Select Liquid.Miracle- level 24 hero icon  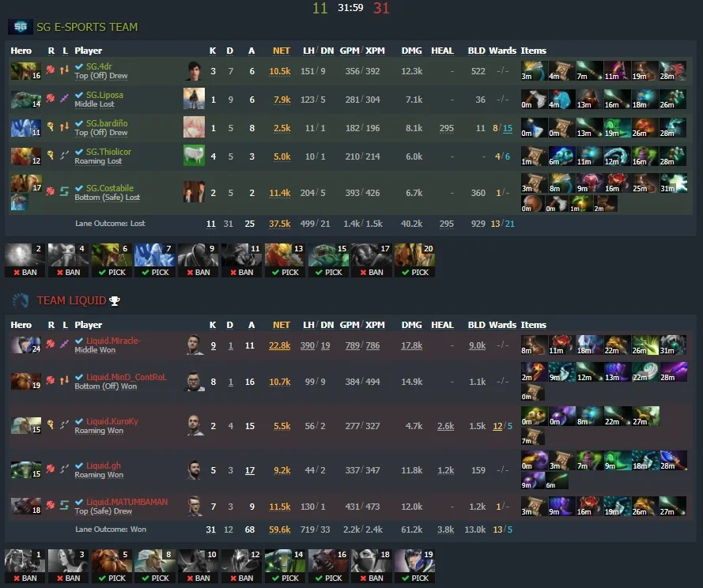click(25, 345)
